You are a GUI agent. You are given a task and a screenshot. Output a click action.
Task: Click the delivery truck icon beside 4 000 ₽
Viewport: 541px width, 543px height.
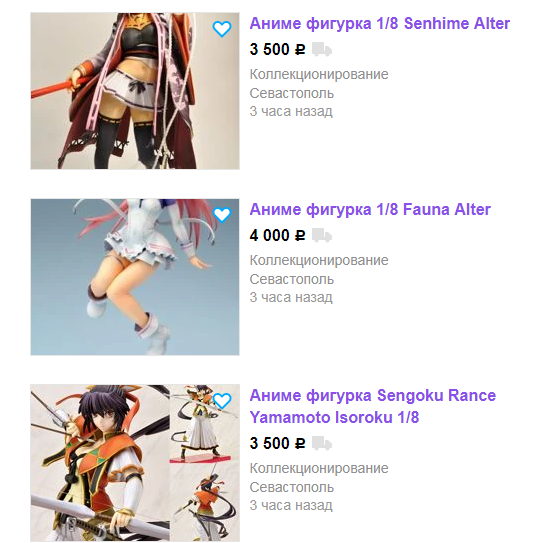coord(322,235)
